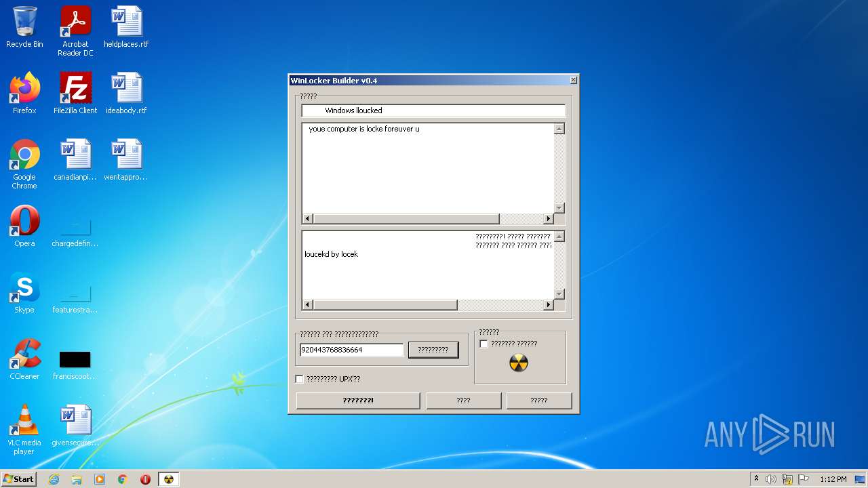Screen dimensions: 868x488
Task: Switch to the WinLocker taskbar button
Action: click(x=169, y=479)
